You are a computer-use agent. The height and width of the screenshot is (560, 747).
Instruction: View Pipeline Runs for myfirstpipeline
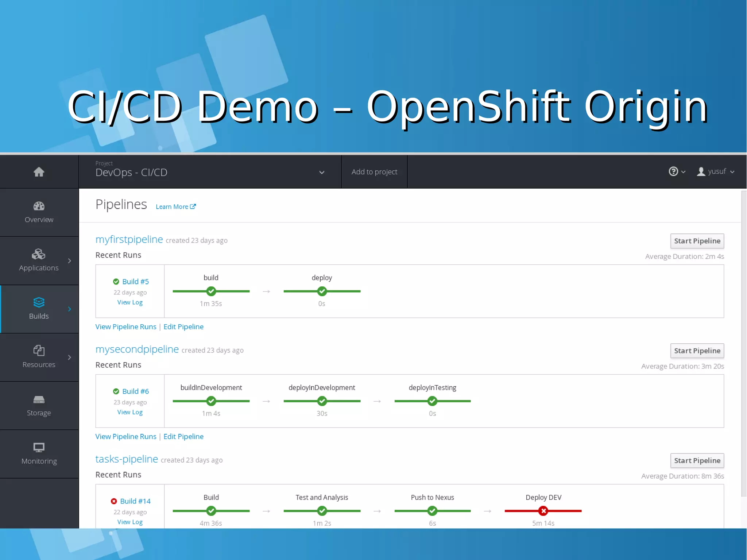[x=126, y=327]
